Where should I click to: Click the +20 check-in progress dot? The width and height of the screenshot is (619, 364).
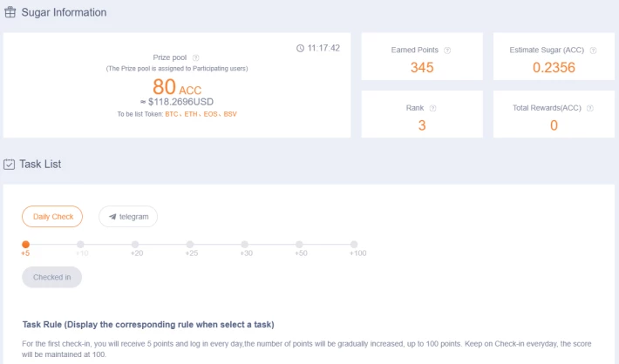click(135, 245)
